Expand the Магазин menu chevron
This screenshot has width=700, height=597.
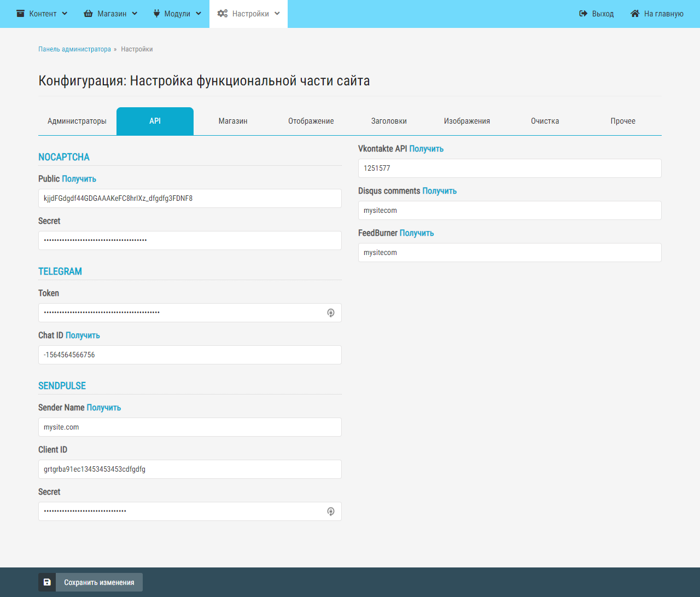[x=135, y=14]
